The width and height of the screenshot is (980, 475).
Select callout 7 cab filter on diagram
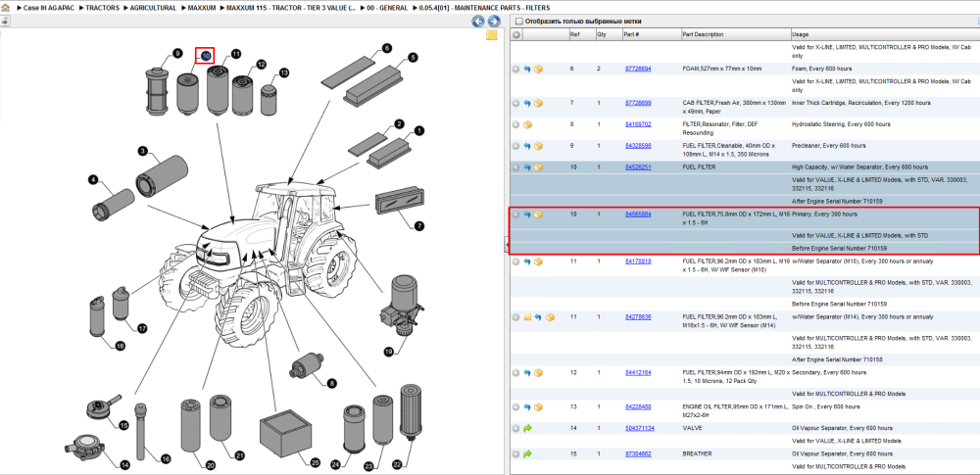(419, 225)
